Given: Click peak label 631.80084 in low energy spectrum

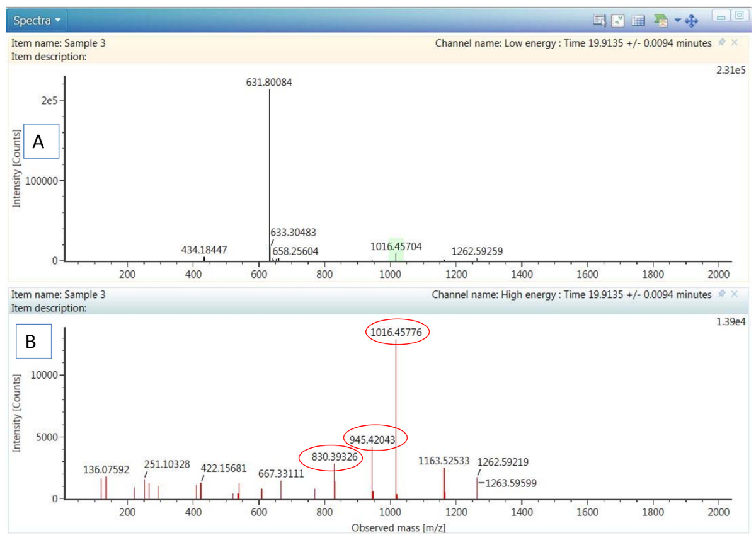Looking at the screenshot, I should (269, 83).
